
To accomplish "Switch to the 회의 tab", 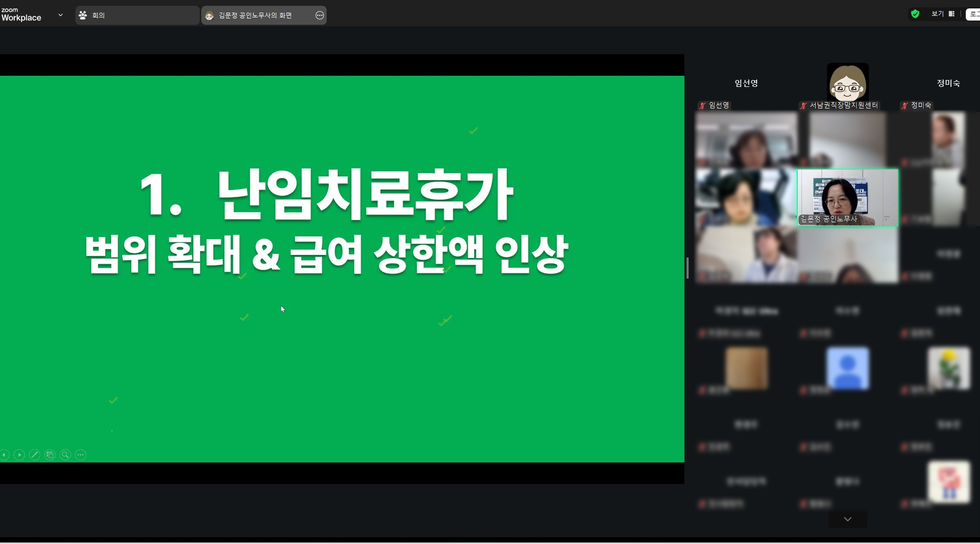I will tap(137, 15).
